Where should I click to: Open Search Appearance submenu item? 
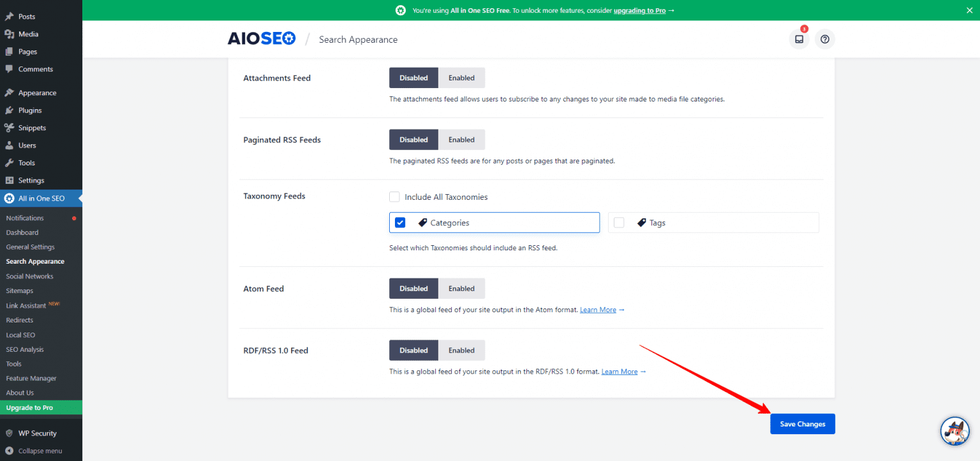35,262
